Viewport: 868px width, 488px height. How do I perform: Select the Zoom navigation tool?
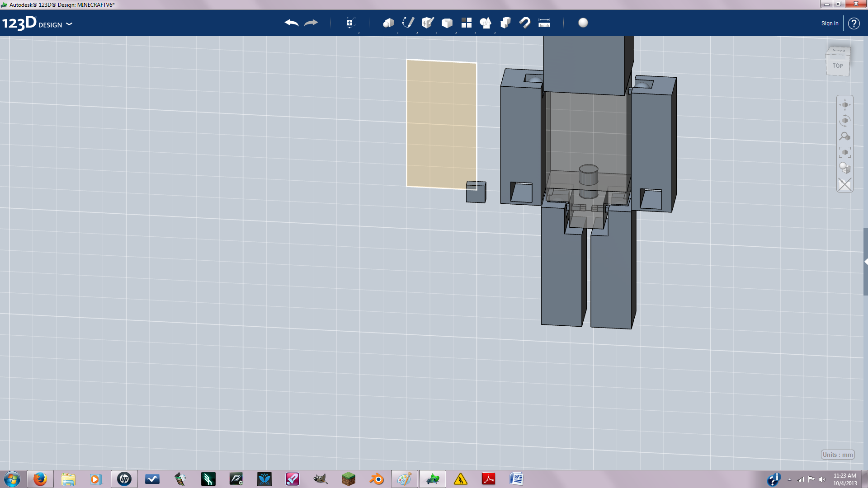pos(844,136)
